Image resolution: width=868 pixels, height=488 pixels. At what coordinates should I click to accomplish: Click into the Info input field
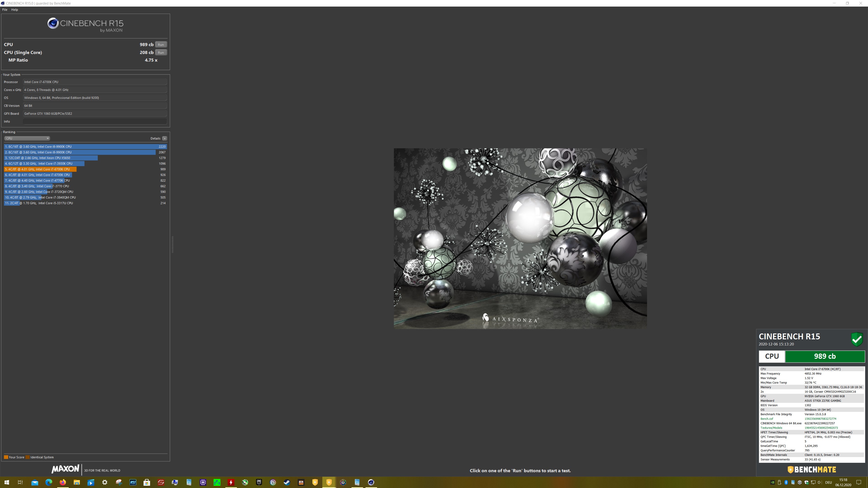point(95,122)
